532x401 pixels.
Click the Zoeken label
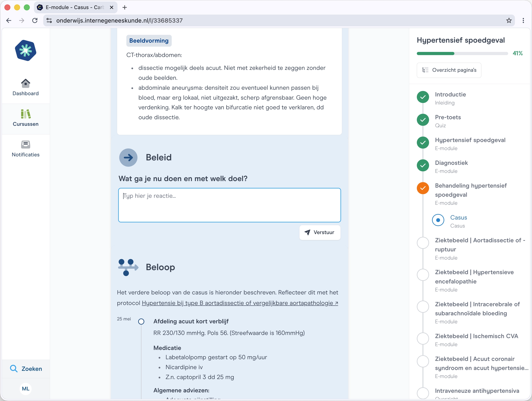pyautogui.click(x=32, y=369)
